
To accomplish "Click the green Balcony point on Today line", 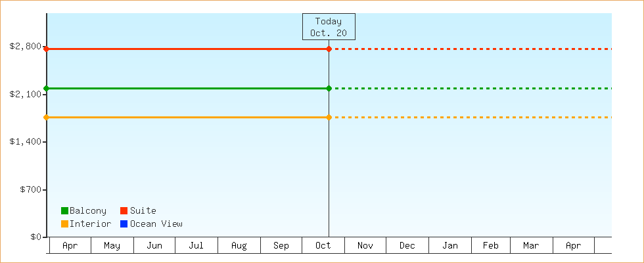I will click(x=329, y=88).
